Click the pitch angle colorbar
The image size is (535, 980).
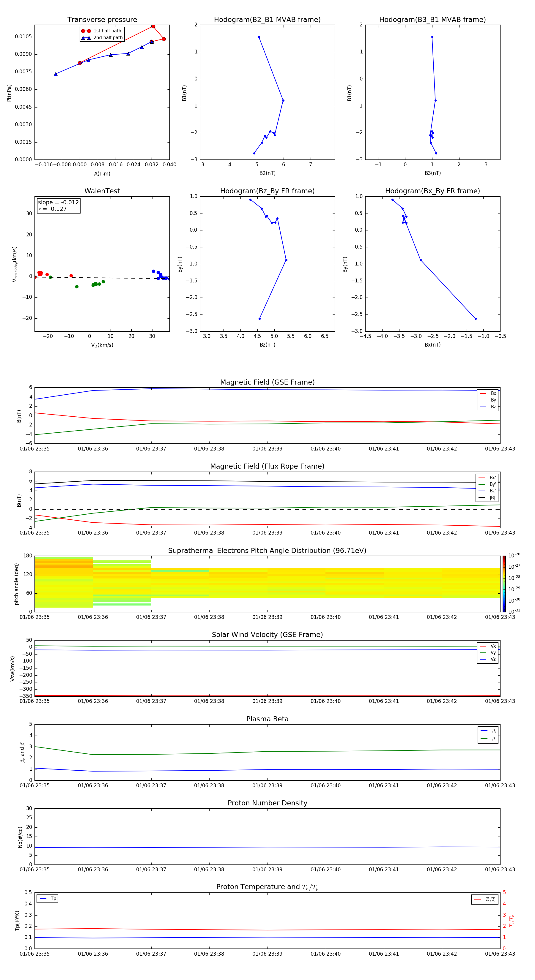point(504,584)
